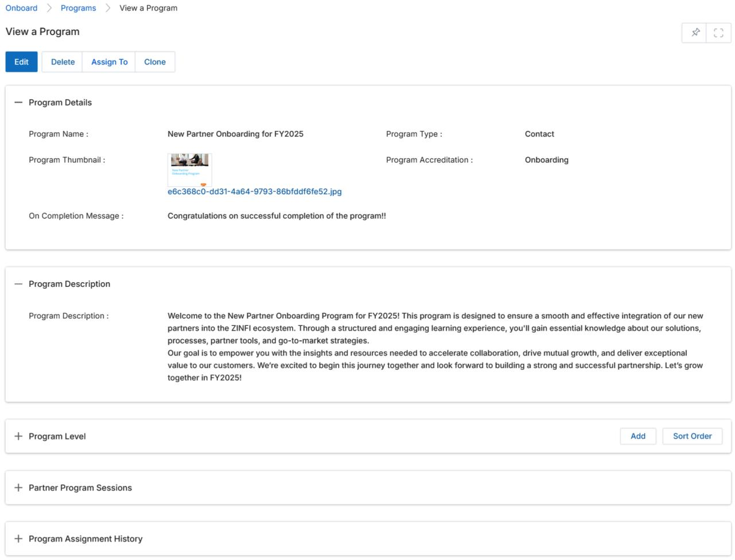The width and height of the screenshot is (735, 560).
Task: Collapse the Program Description section
Action: [18, 284]
